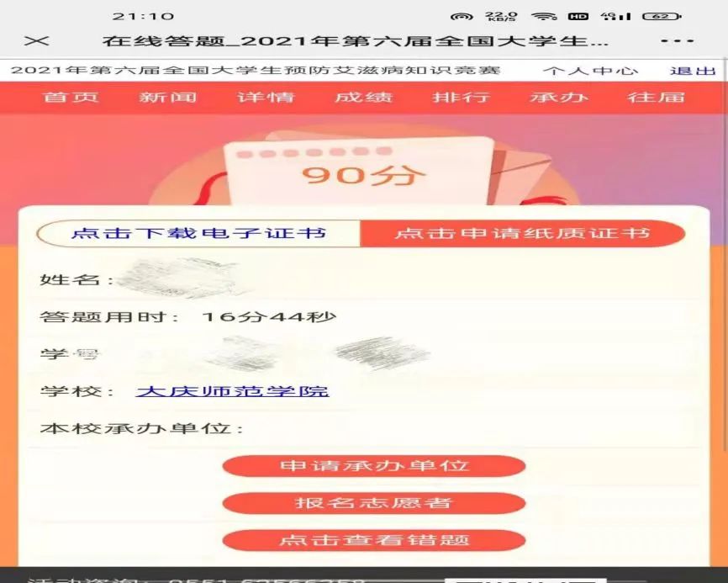Open the 大庆师范学院 school link

(232, 391)
